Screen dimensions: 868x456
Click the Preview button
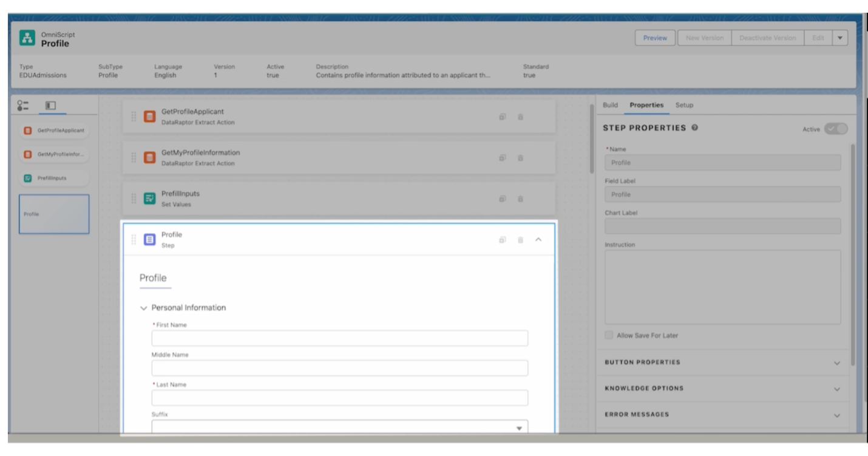[655, 38]
